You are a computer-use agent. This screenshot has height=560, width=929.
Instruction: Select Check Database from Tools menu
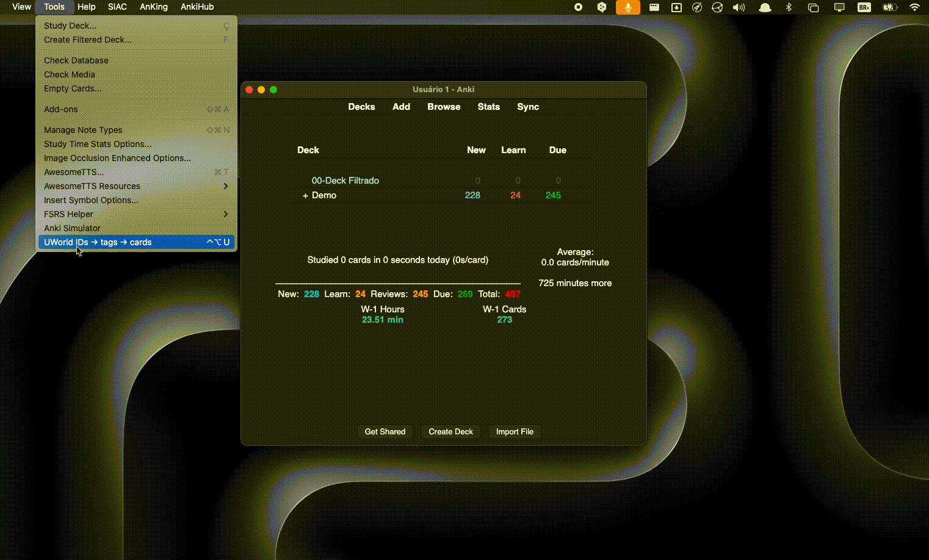76,60
